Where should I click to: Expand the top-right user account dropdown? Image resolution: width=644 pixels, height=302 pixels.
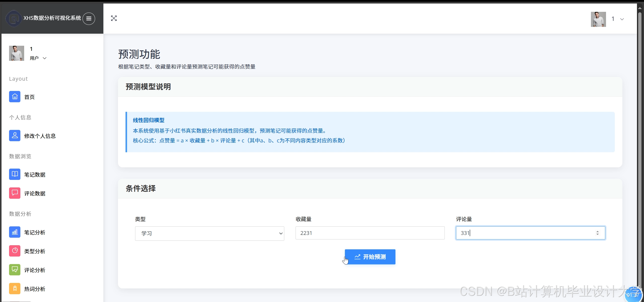pyautogui.click(x=622, y=19)
